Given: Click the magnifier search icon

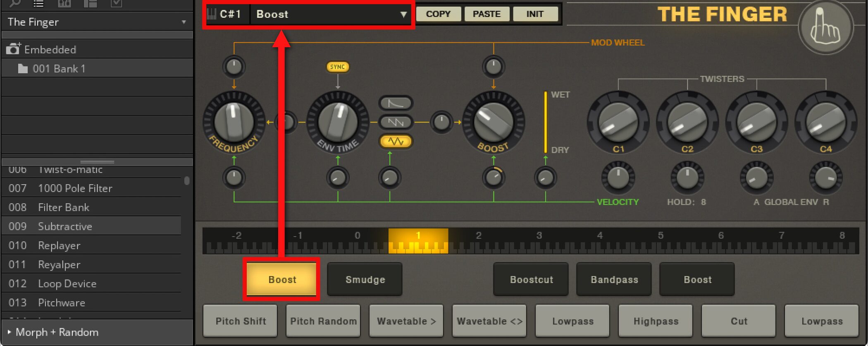Looking at the screenshot, I should point(15,3).
